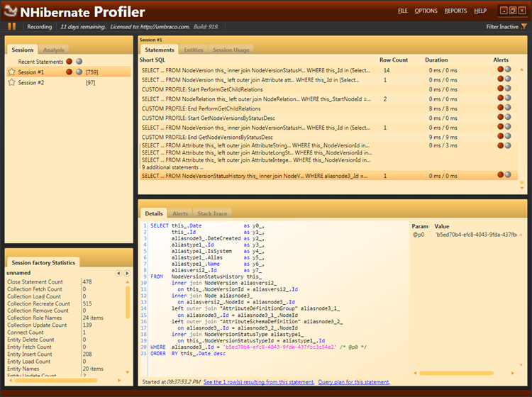Click statistics panel horizontal scrollbar thumb
This screenshot has width=532, height=397.
click(x=56, y=381)
